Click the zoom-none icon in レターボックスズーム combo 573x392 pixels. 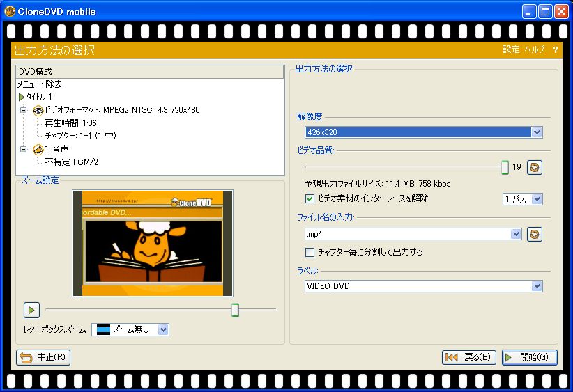(x=103, y=330)
